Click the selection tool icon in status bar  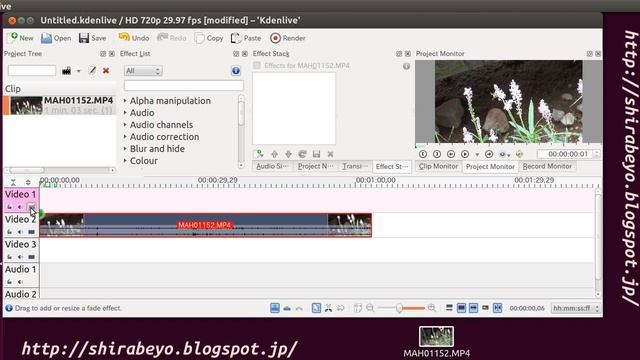(x=316, y=308)
